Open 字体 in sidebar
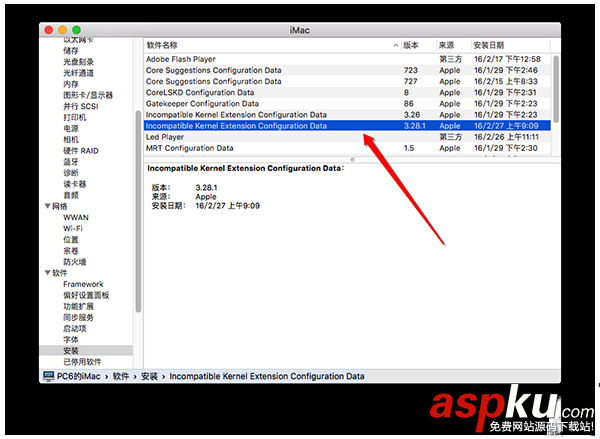 coord(71,339)
